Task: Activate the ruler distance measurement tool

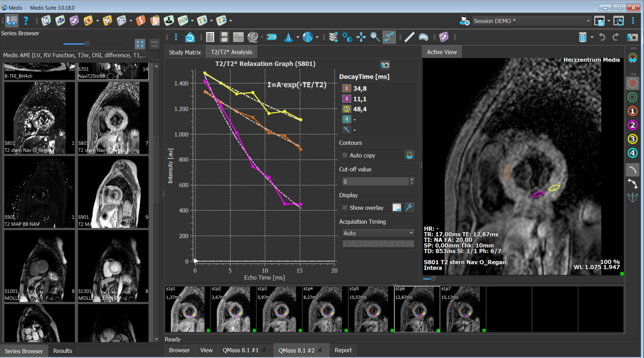Action: 409,37
